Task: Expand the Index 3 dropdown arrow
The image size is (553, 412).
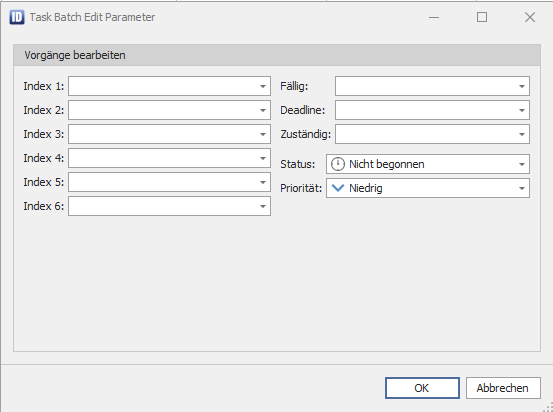Action: click(x=262, y=134)
